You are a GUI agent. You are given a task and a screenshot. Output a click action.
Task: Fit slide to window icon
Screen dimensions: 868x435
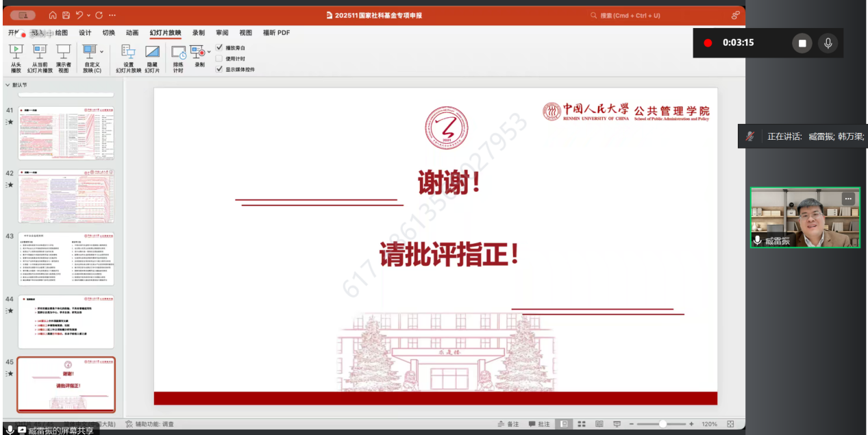coord(730,424)
